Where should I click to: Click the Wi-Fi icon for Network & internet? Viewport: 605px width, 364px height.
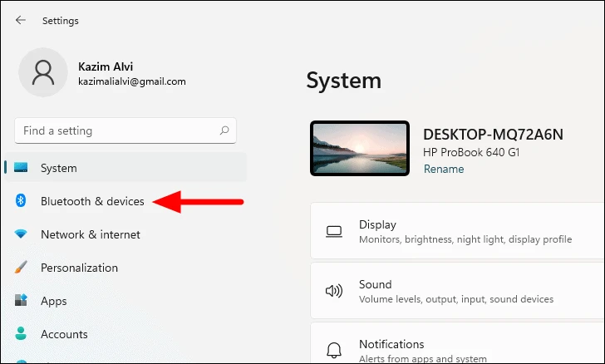click(x=21, y=234)
